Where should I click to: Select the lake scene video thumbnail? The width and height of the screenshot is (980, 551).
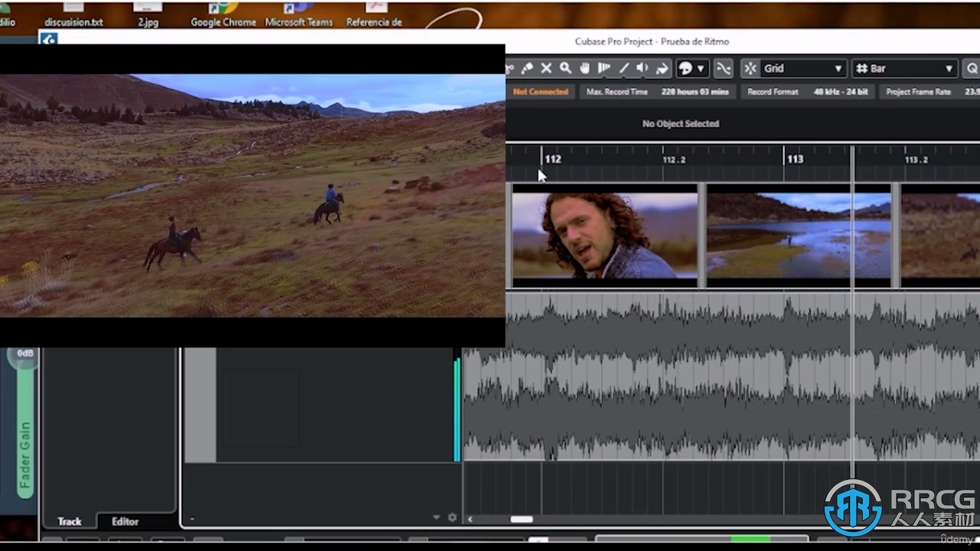pyautogui.click(x=799, y=235)
